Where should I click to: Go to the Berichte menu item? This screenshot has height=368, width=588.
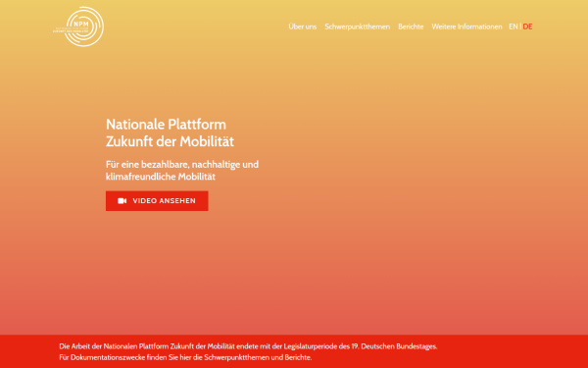pyautogui.click(x=411, y=26)
